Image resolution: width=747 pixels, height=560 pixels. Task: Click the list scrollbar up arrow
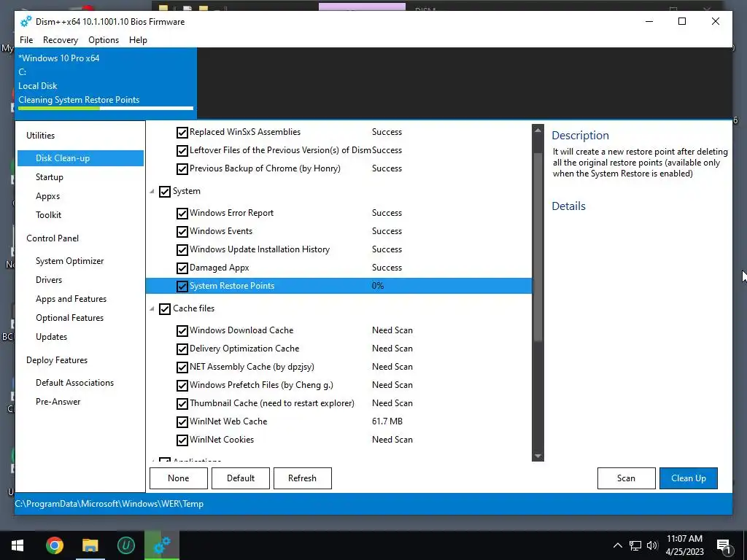pyautogui.click(x=538, y=130)
